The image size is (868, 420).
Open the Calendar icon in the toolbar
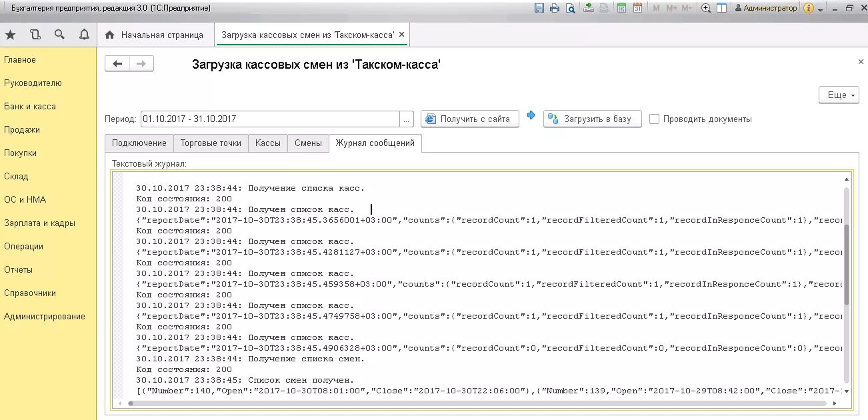637,7
